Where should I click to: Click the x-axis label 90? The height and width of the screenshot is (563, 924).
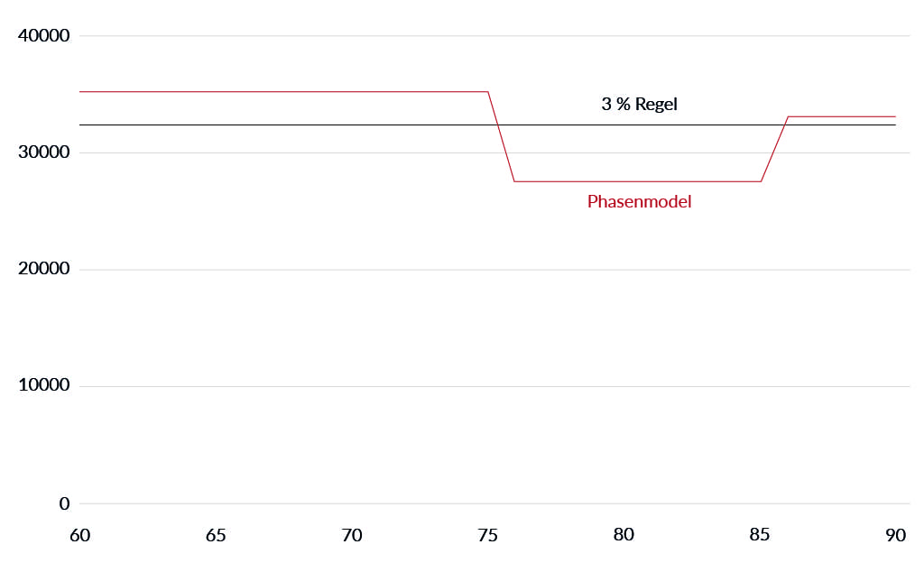895,535
